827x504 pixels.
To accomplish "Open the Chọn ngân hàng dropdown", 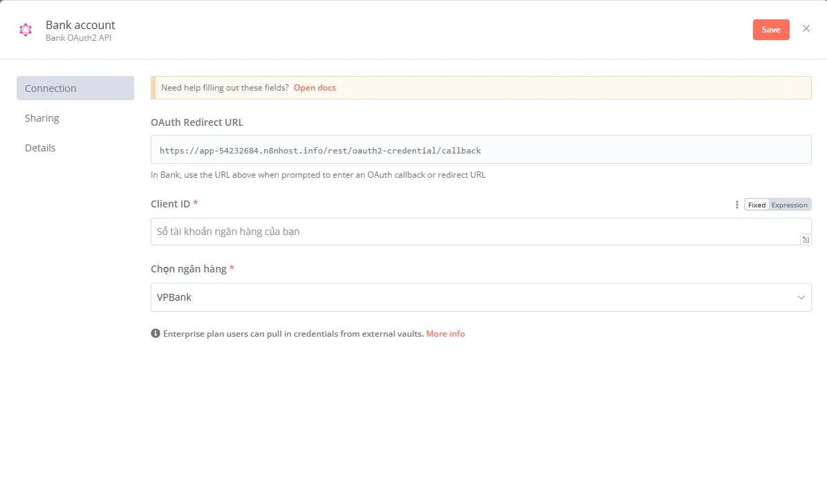I will (x=470, y=297).
